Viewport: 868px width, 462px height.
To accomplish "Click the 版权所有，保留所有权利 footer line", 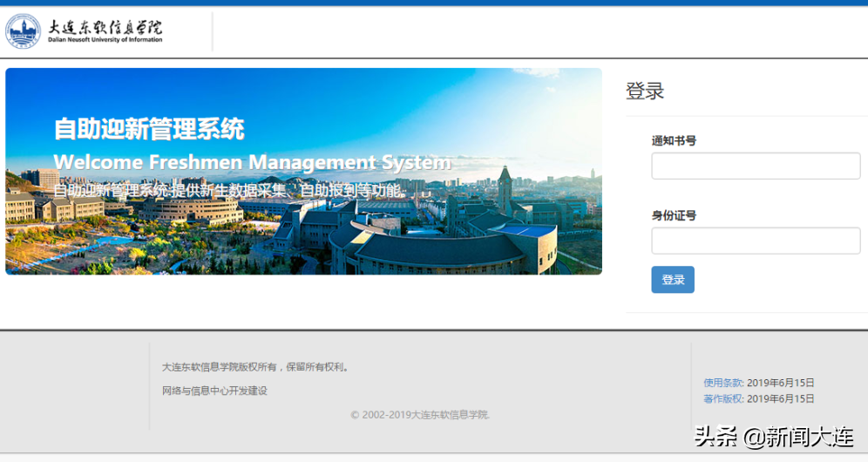I will tap(256, 367).
